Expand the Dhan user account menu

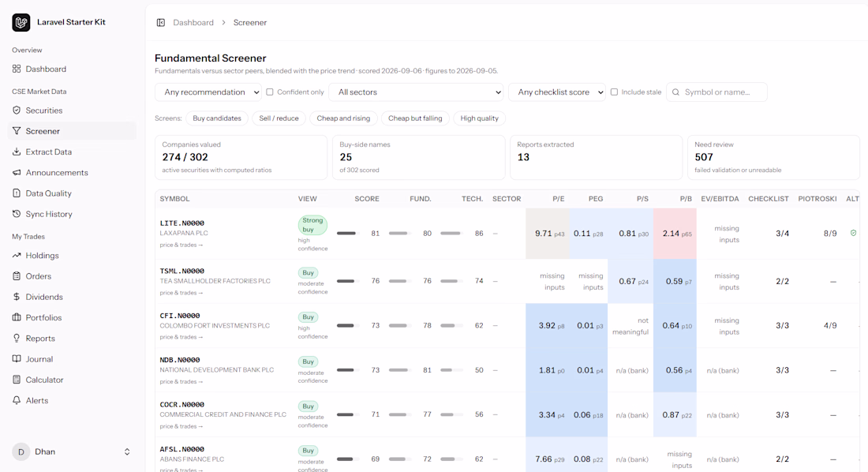(x=72, y=451)
